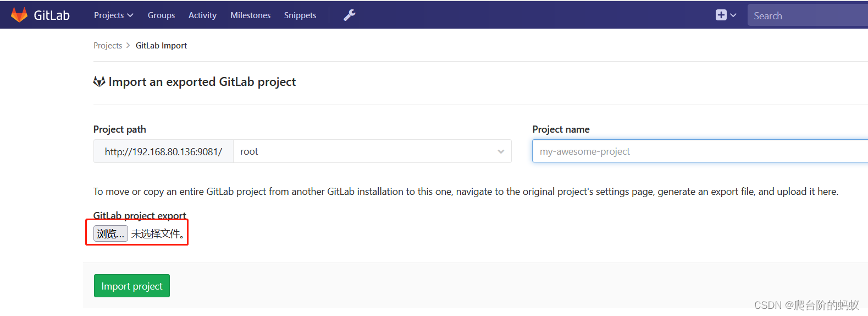Click the GitLab fox logo

point(19,15)
